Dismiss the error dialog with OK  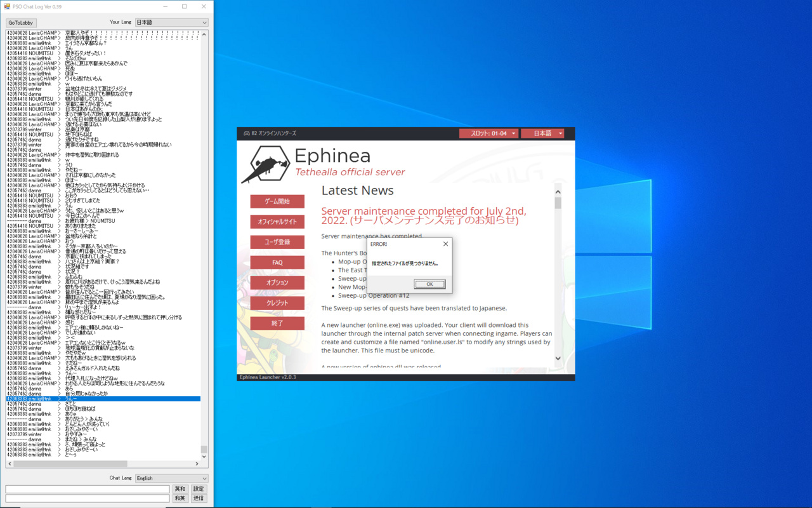pyautogui.click(x=429, y=284)
